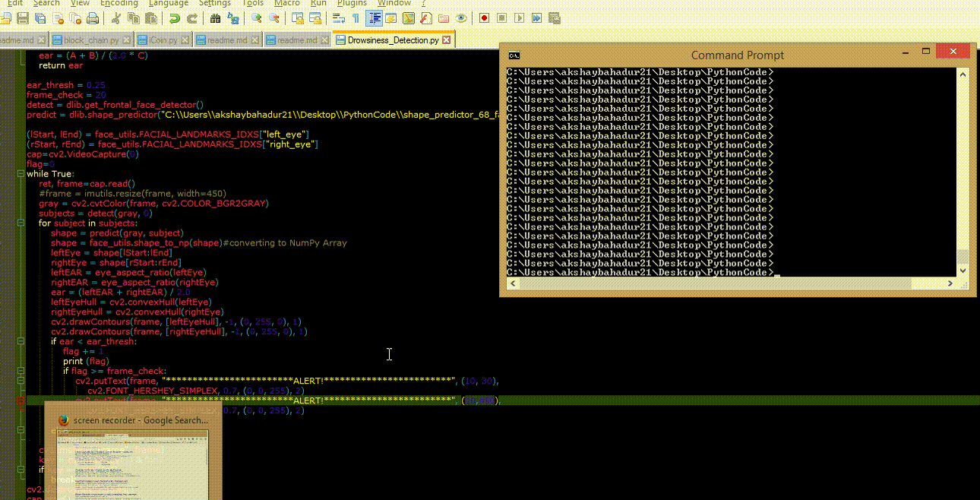Toggle the Word Wrap toolbar button
The height and width of the screenshot is (500, 980).
point(338,18)
